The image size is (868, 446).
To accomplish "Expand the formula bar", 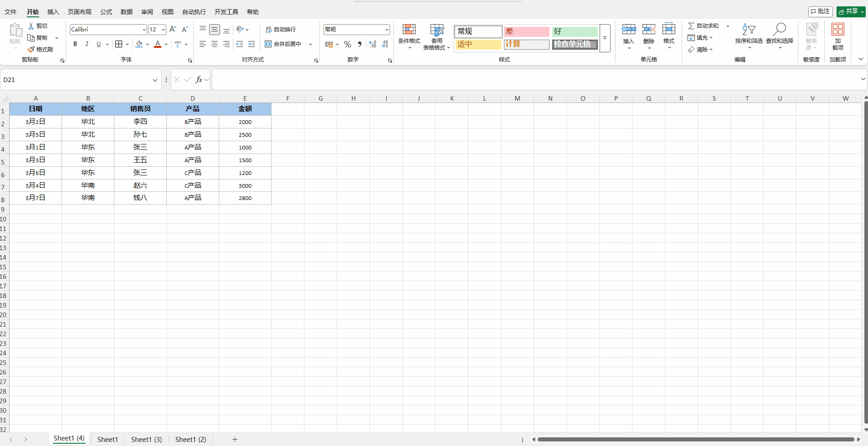I will [863, 79].
